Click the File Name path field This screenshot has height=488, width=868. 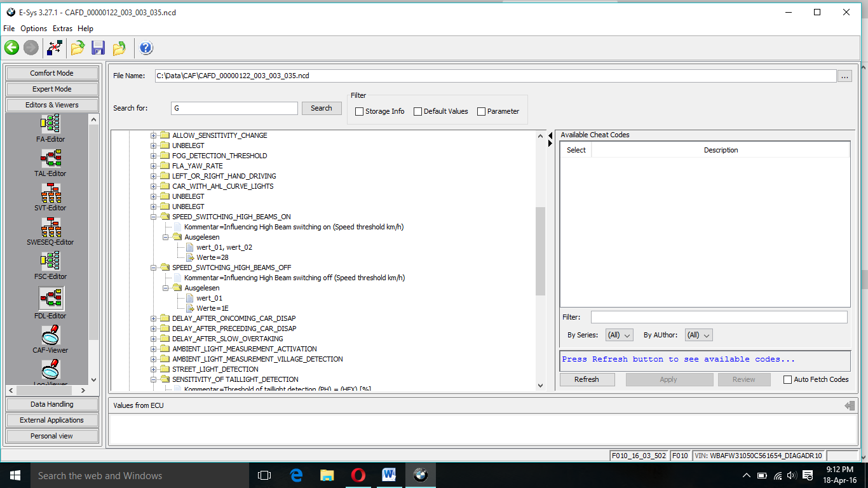tap(495, 76)
